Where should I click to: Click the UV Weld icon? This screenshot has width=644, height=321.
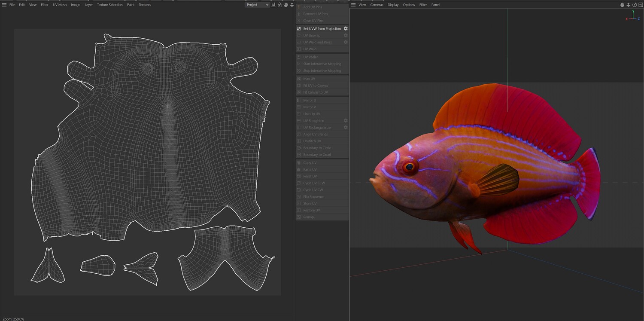point(299,49)
